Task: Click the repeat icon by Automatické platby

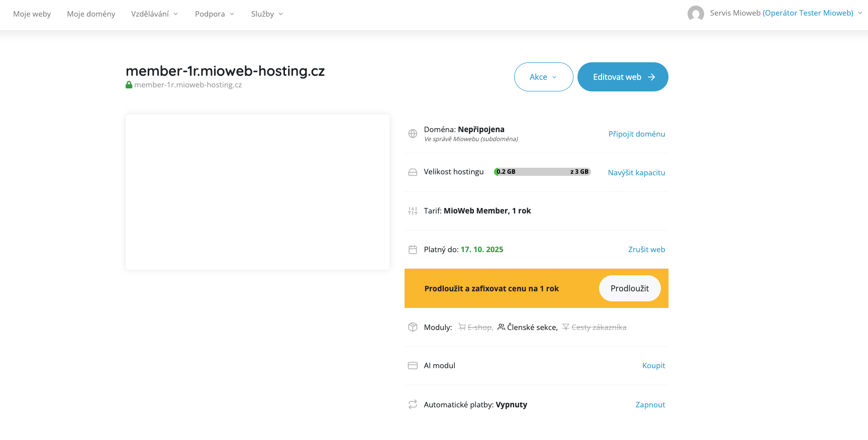Action: pos(413,404)
